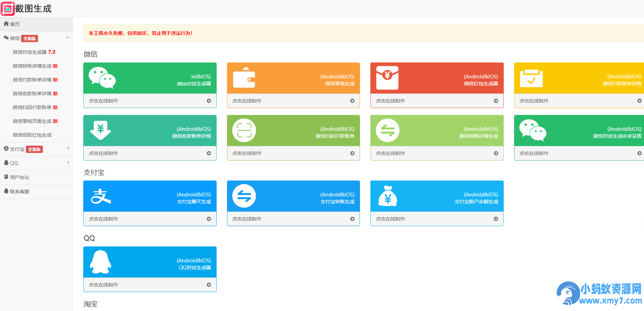Click the Alipay logo icon on blue card
The width and height of the screenshot is (644, 311).
click(101, 196)
